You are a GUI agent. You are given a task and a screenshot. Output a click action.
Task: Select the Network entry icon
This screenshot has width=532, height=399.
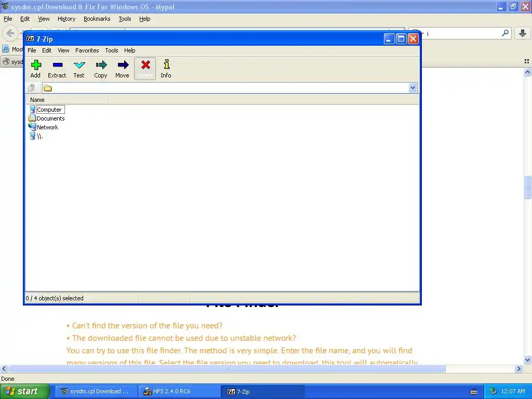click(x=32, y=127)
